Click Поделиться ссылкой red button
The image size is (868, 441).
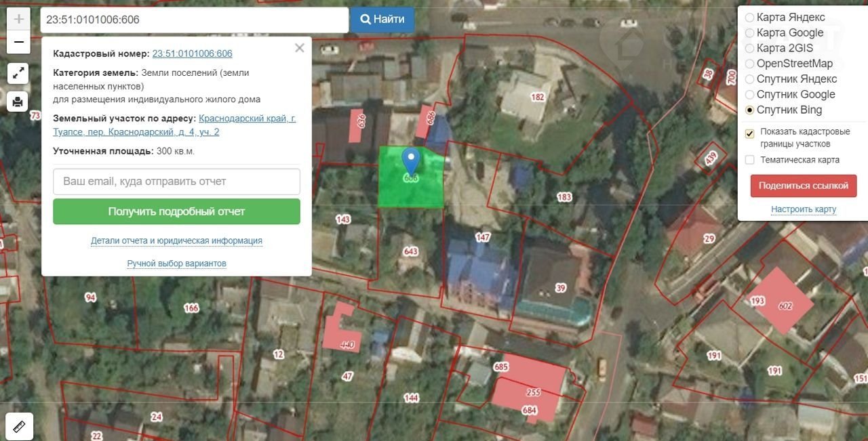click(803, 186)
